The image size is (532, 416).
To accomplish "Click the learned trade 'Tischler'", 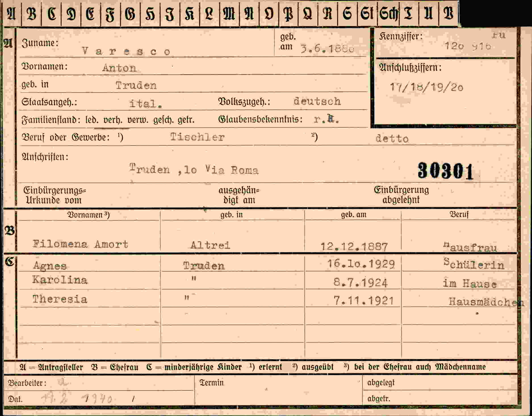I will pyautogui.click(x=197, y=137).
